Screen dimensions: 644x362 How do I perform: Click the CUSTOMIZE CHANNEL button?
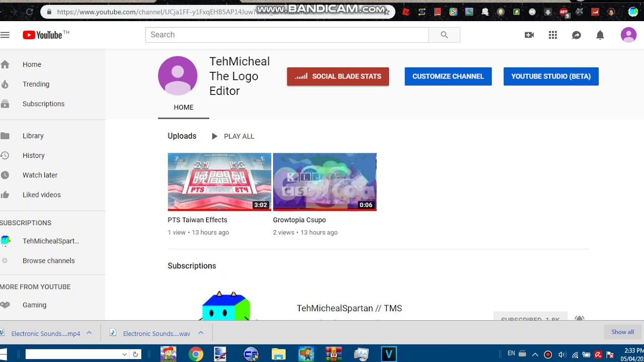point(448,76)
